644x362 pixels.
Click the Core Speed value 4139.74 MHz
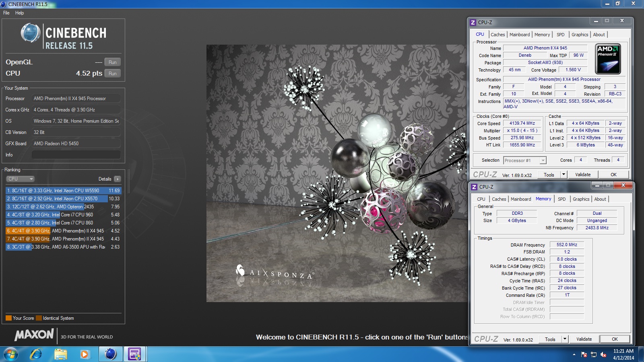tap(522, 123)
